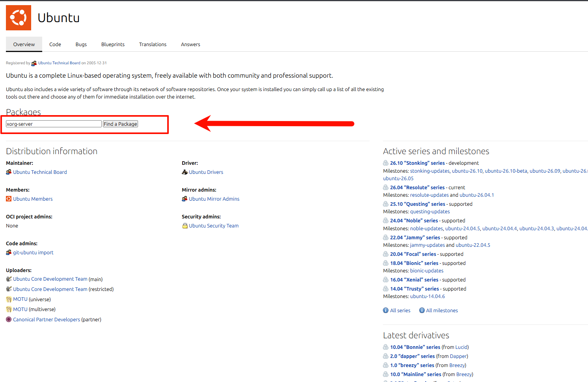
Task: Open the questing-updates milestone link
Action: coord(430,211)
